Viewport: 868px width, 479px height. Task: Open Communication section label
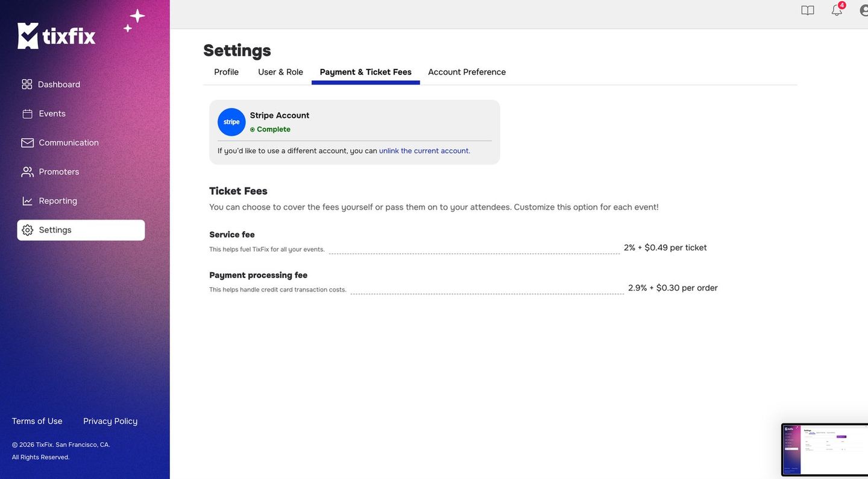[x=69, y=142]
